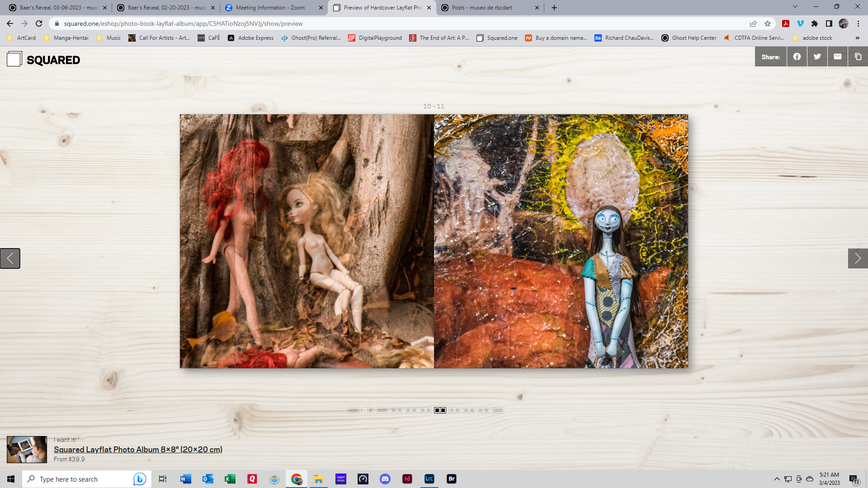Screen dimensions: 868x488
Task: Toggle the Chrome side panel
Action: coord(829,23)
